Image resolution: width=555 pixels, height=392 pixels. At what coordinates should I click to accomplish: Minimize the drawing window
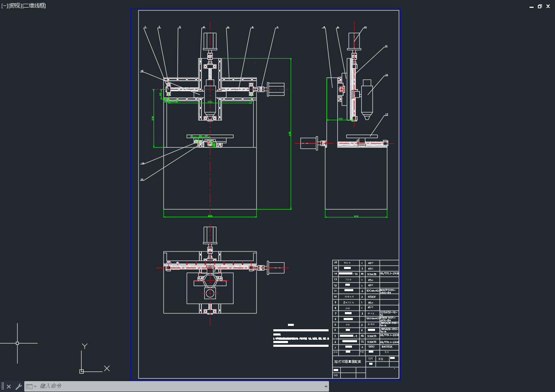click(532, 6)
